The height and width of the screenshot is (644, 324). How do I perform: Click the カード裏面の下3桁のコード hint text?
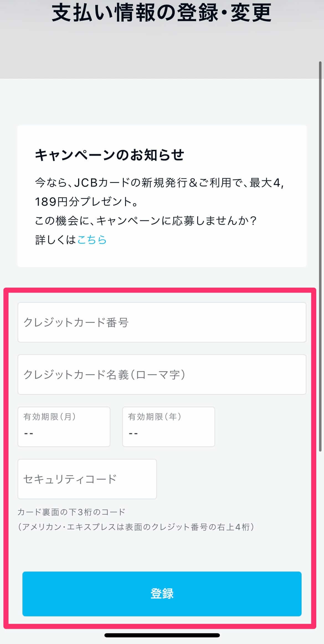(71, 512)
